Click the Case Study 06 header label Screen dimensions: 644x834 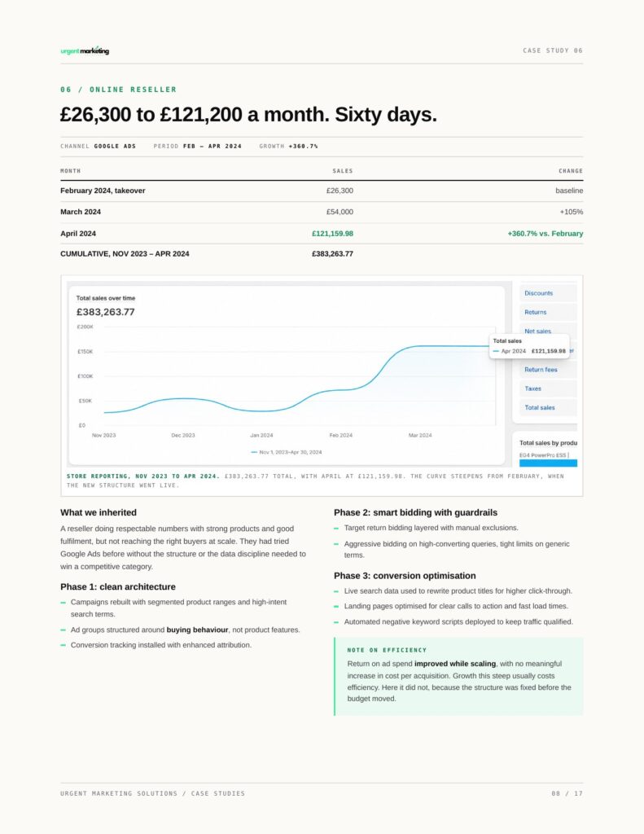[x=553, y=50]
